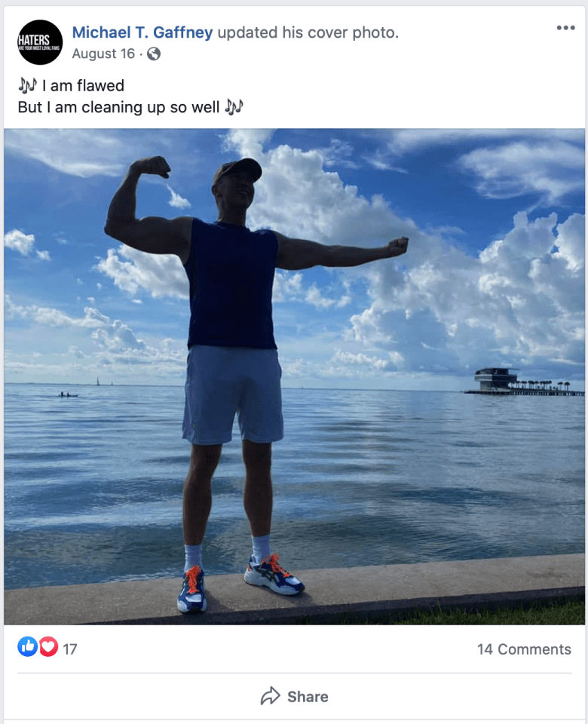Screen dimensions: 588x724
Task: Click the blue thumbs-up Like reaction icon
Action: [x=28, y=647]
